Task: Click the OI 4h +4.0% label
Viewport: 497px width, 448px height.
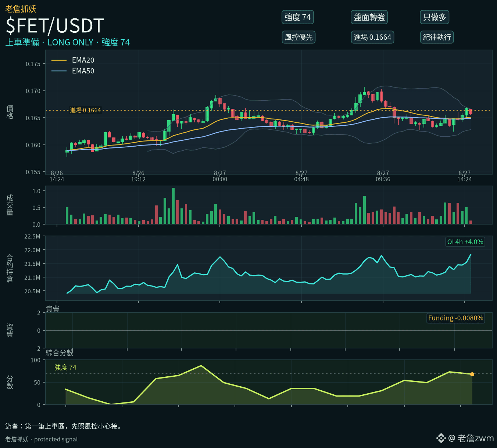Action: 465,242
